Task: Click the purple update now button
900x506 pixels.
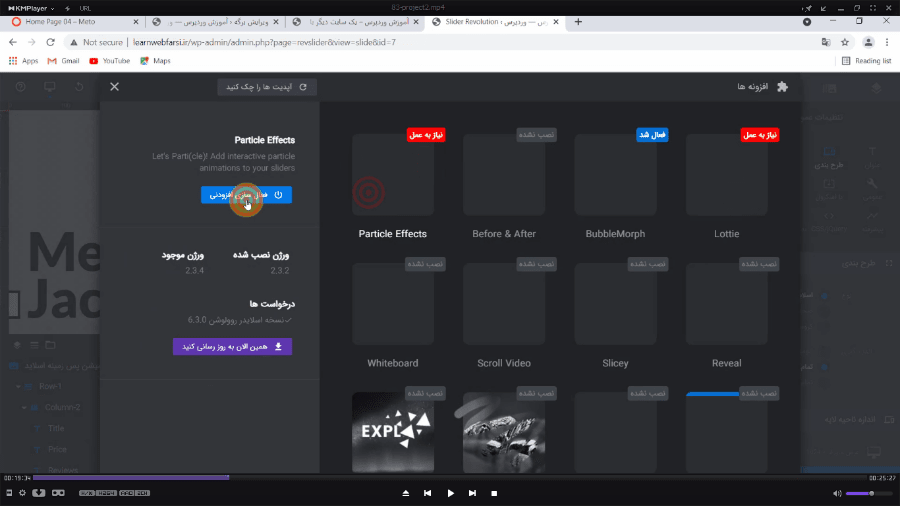Action: coord(232,347)
